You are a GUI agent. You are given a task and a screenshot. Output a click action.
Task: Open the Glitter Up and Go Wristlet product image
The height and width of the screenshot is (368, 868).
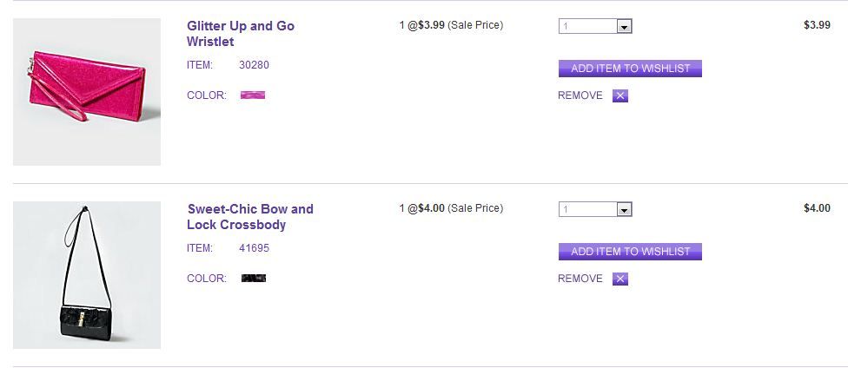tap(87, 92)
